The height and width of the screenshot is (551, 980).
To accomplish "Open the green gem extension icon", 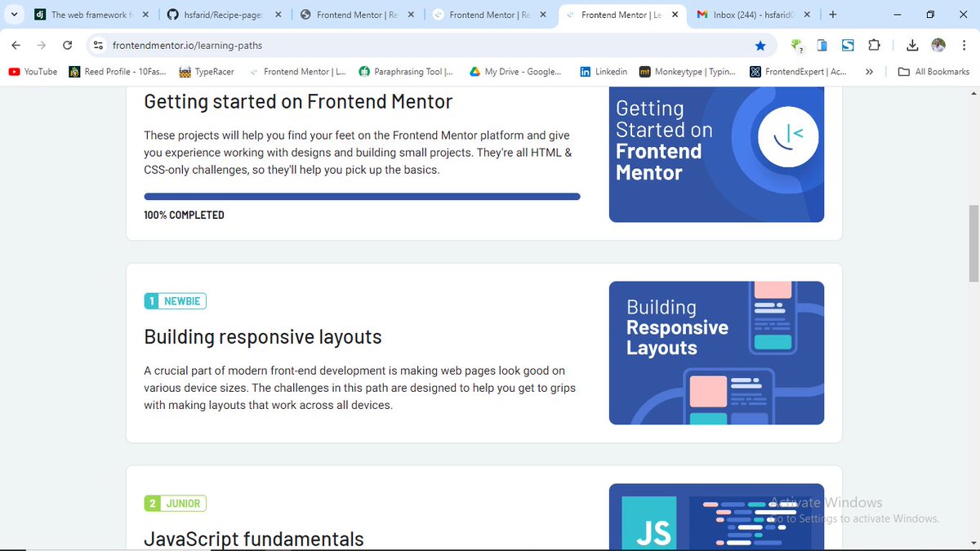I will [x=797, y=46].
